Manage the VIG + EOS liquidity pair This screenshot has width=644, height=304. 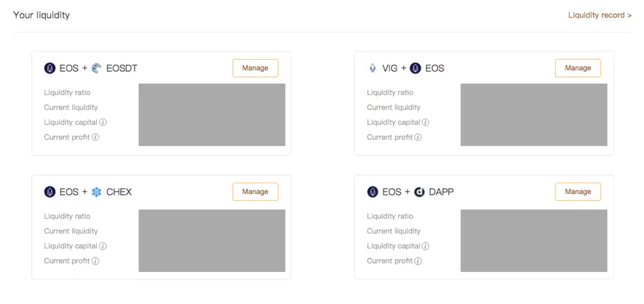[x=578, y=68]
